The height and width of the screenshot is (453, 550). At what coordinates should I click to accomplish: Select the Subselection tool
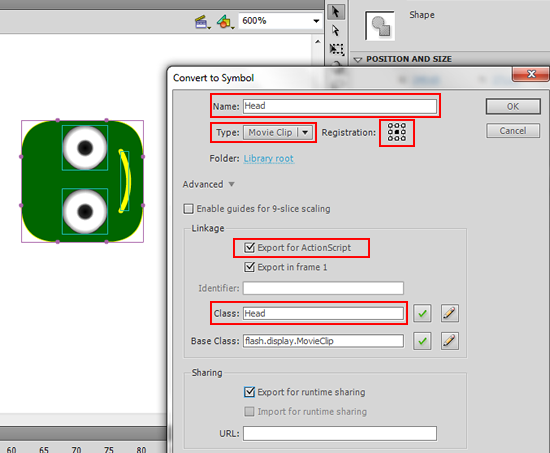click(x=336, y=31)
